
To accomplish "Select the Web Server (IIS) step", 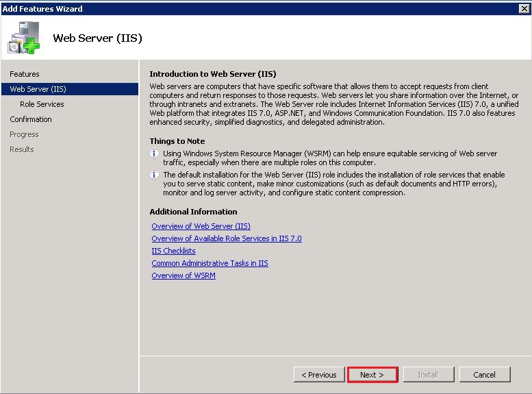I will (70, 89).
